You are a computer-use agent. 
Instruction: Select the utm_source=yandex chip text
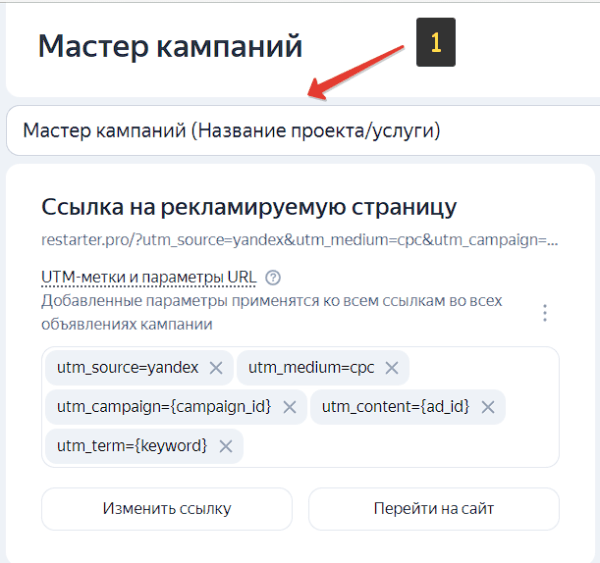tap(128, 368)
